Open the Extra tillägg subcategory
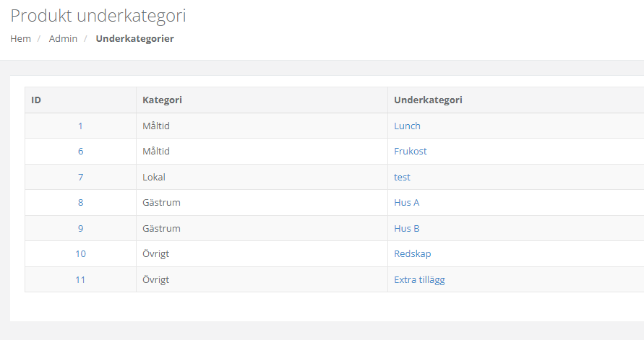Image resolution: width=644 pixels, height=340 pixels. 419,280
